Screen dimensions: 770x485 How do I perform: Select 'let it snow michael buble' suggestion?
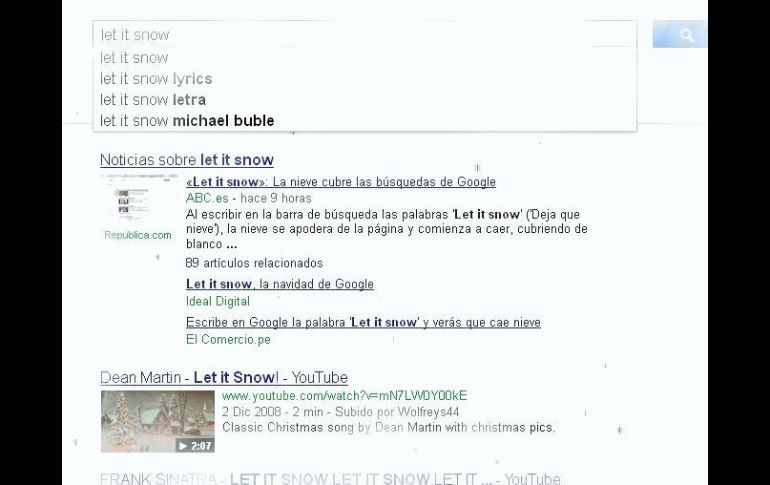pos(187,121)
